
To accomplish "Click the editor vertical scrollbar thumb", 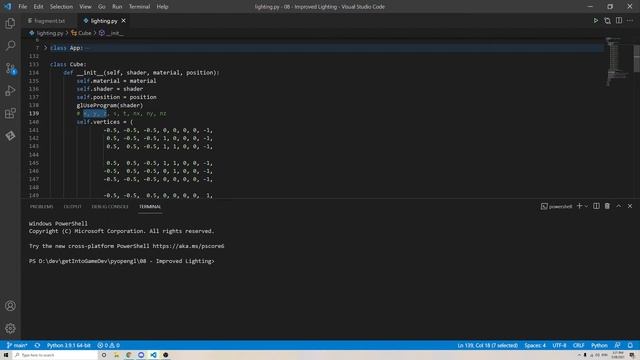I will coord(636,58).
